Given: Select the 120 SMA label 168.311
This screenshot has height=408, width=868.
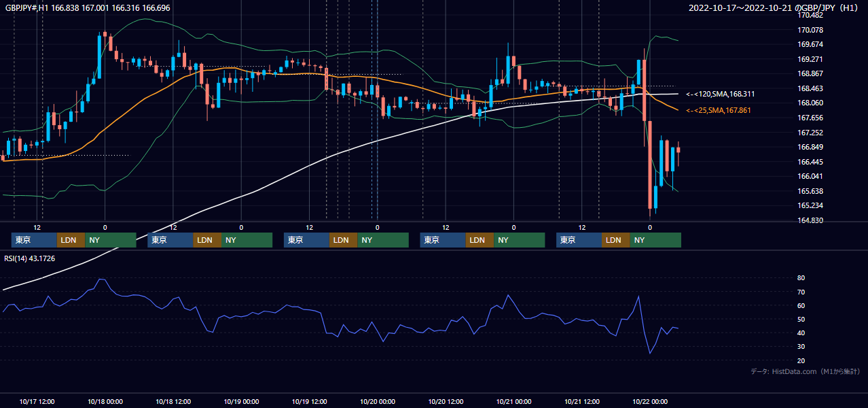Looking at the screenshot, I should (721, 94).
